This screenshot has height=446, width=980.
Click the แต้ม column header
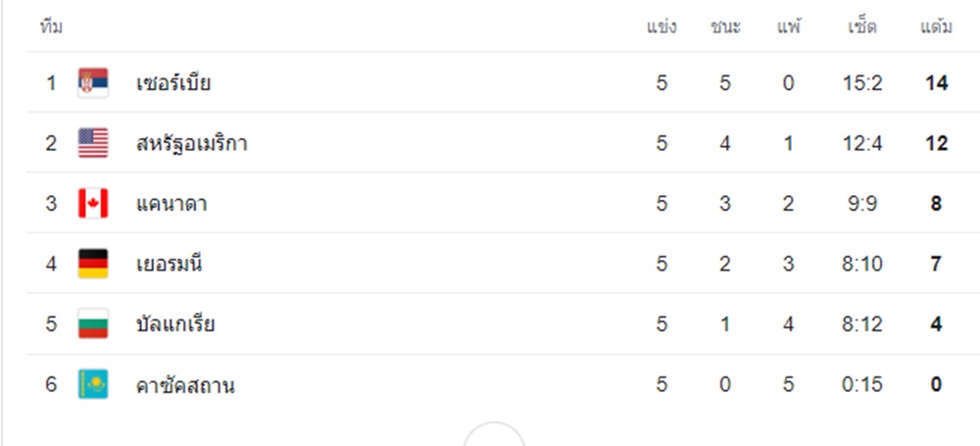[936, 26]
